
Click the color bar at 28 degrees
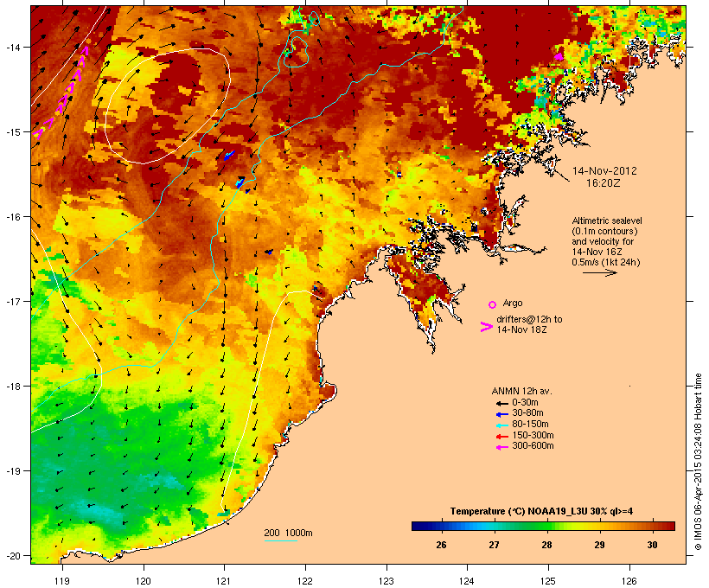[x=546, y=526]
